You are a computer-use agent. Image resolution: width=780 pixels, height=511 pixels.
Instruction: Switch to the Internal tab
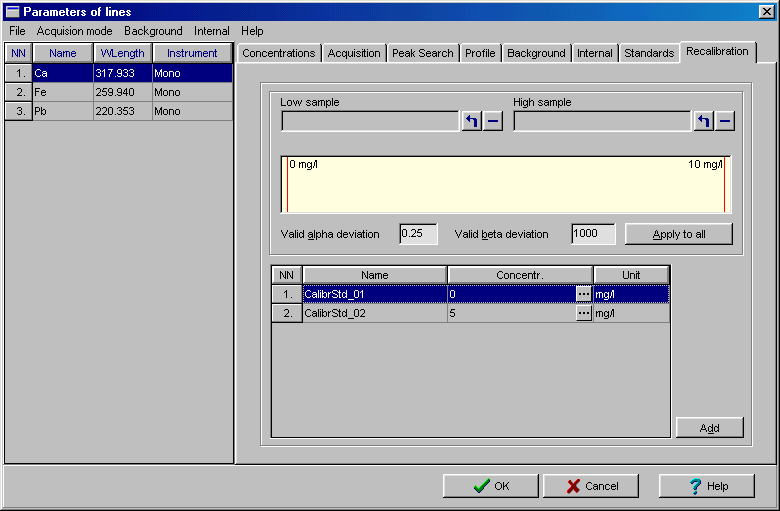click(x=594, y=53)
